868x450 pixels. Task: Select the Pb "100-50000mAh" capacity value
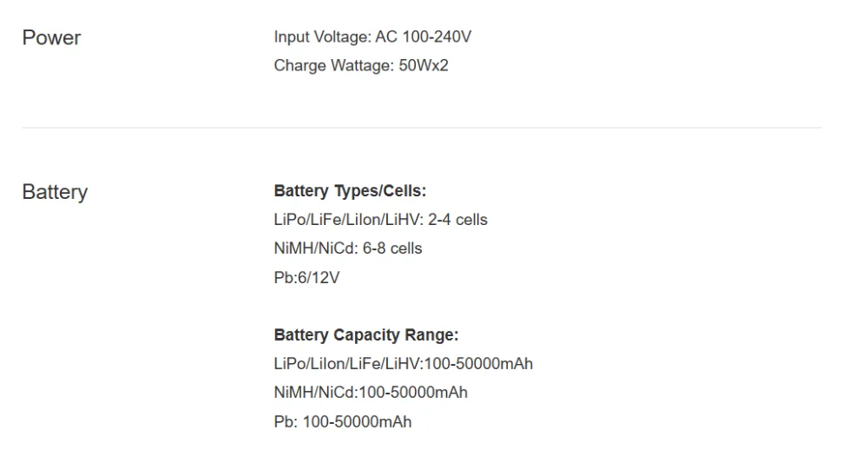tap(357, 422)
